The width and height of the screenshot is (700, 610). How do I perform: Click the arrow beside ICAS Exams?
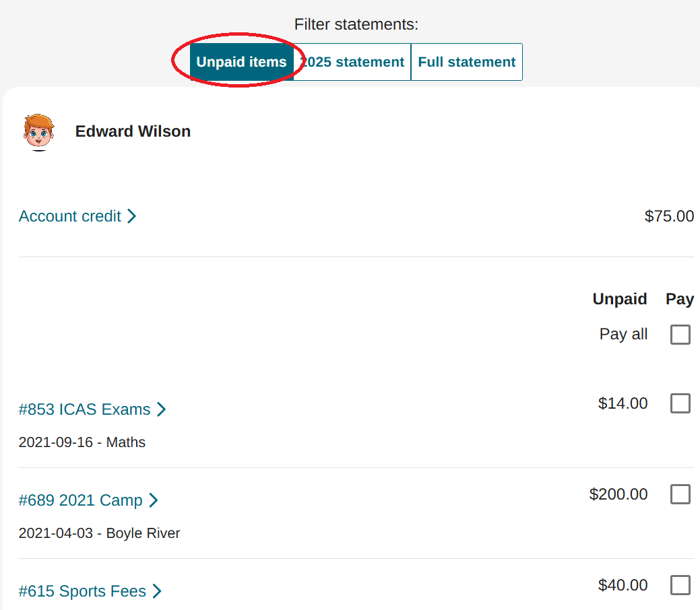pos(161,409)
